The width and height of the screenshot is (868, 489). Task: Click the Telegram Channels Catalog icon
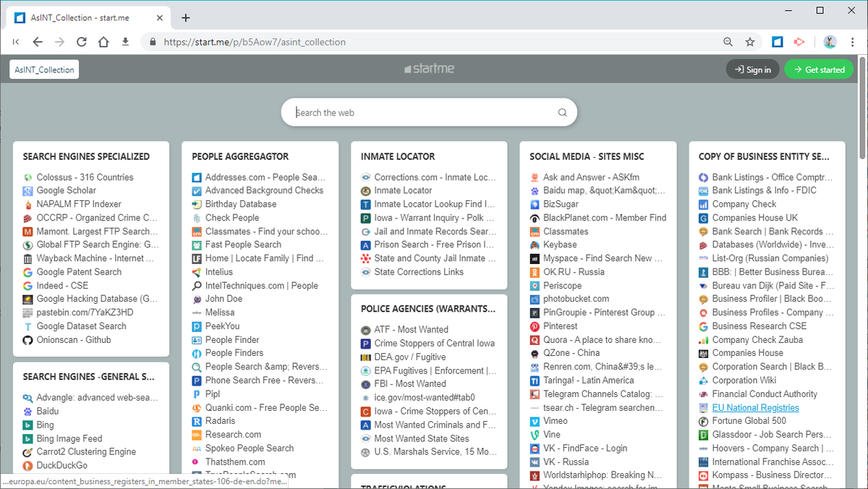pyautogui.click(x=535, y=394)
